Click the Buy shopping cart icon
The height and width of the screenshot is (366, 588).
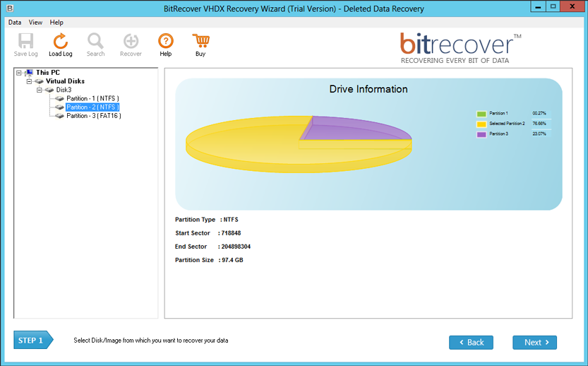200,41
